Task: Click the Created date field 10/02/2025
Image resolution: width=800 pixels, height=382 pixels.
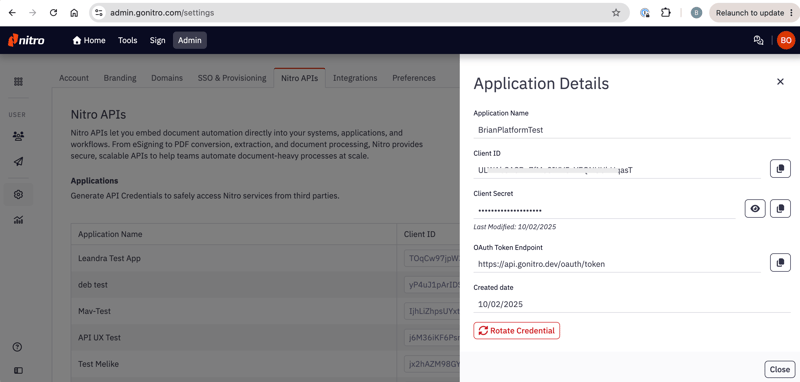Action: 632,304
